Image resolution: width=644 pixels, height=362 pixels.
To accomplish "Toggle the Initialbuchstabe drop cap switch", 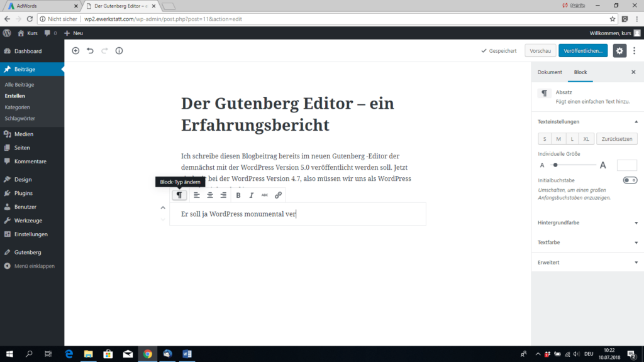I will tap(630, 180).
